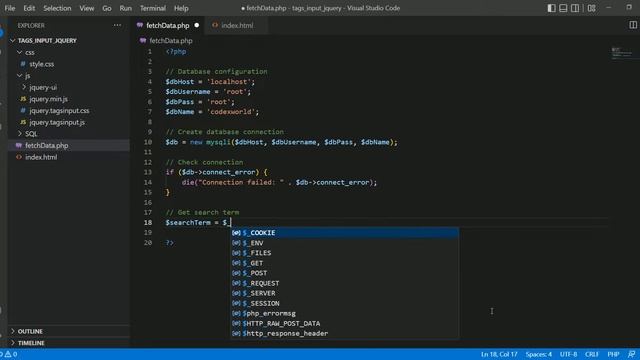This screenshot has width=640, height=360.
Task: Choose $_COOKIE suggestion
Action: tap(345, 233)
